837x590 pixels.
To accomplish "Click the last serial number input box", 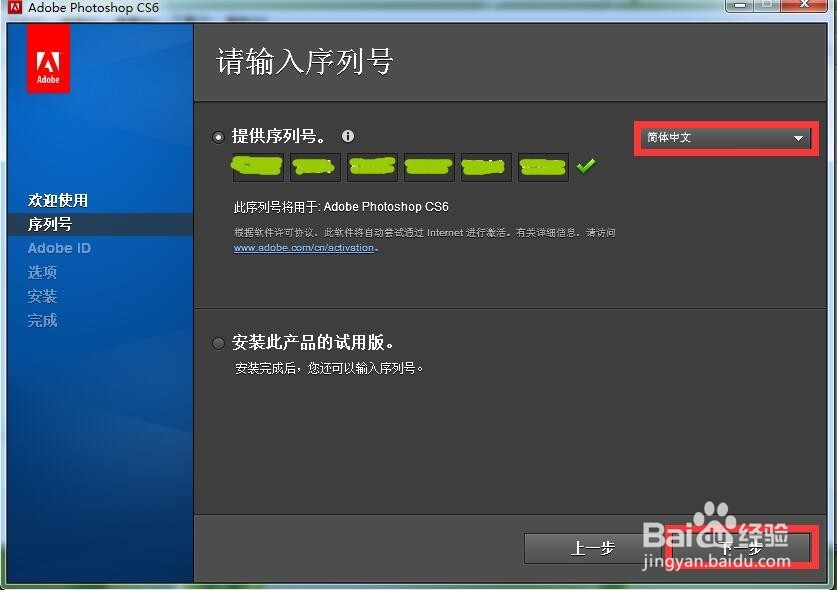I will (542, 167).
